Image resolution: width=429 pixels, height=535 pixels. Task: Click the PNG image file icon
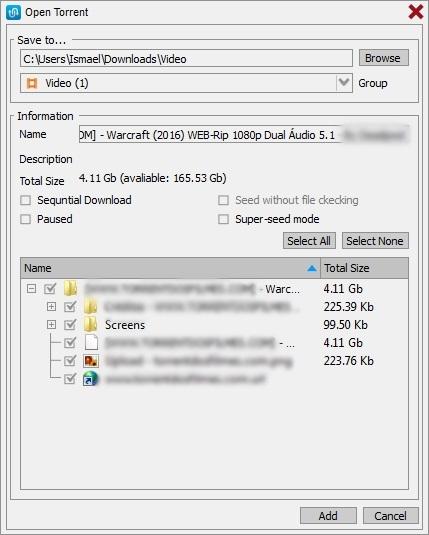pos(91,361)
